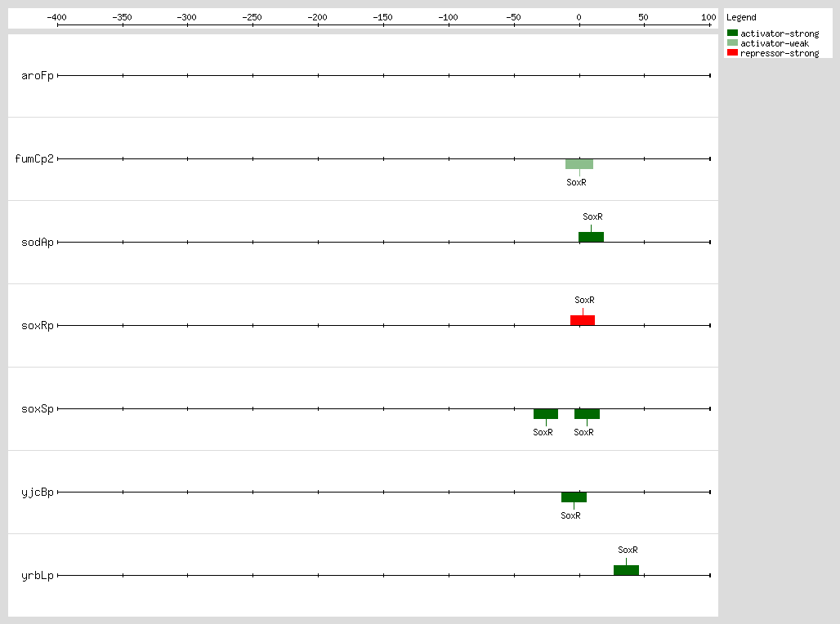Viewport: 840px width, 624px height.
Task: Click the SoxR label above sodAp
Action: click(x=592, y=217)
